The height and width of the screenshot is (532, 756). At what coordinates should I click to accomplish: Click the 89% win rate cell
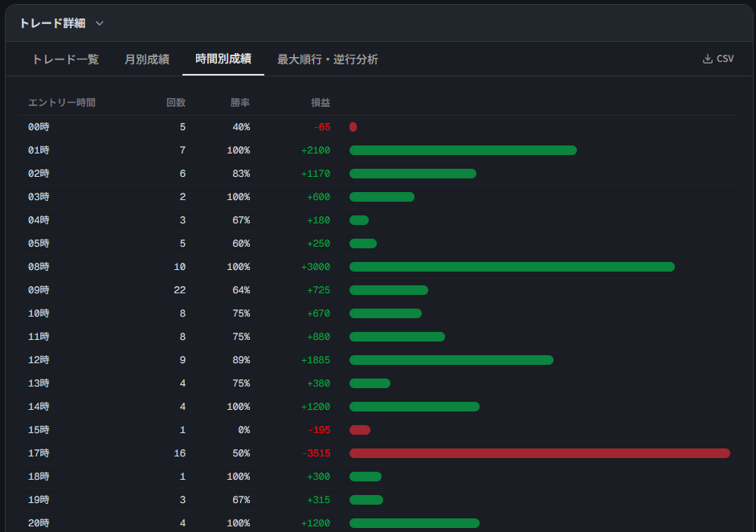(241, 360)
